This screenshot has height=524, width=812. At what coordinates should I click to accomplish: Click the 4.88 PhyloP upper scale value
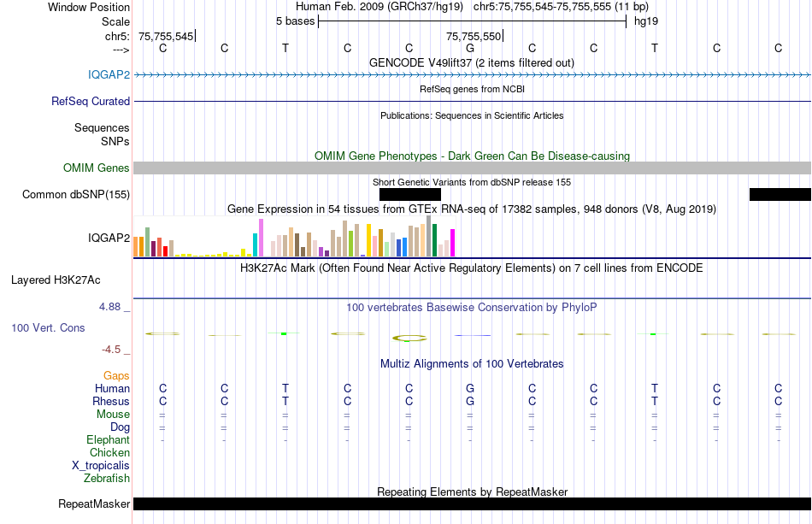(109, 307)
